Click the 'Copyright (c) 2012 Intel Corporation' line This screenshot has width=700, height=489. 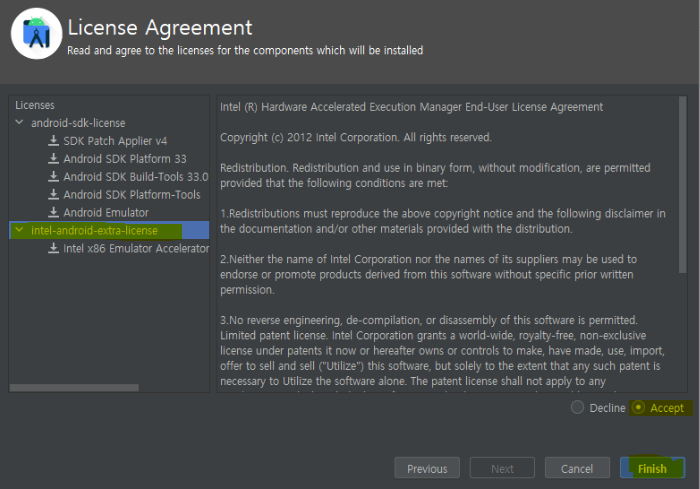(x=356, y=138)
